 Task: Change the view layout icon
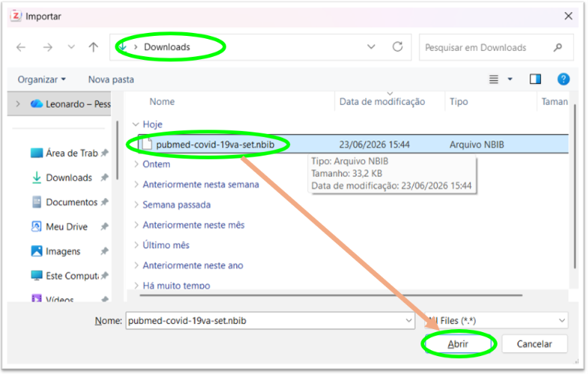(494, 79)
